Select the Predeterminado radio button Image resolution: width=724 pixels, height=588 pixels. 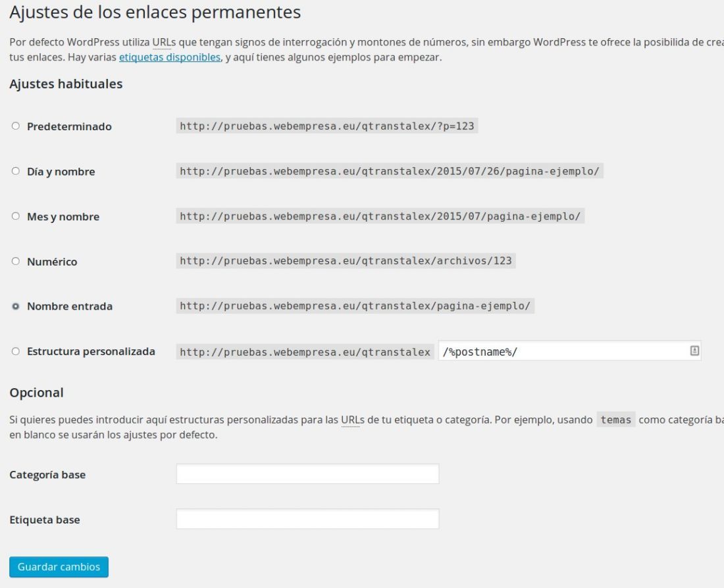[x=16, y=126]
